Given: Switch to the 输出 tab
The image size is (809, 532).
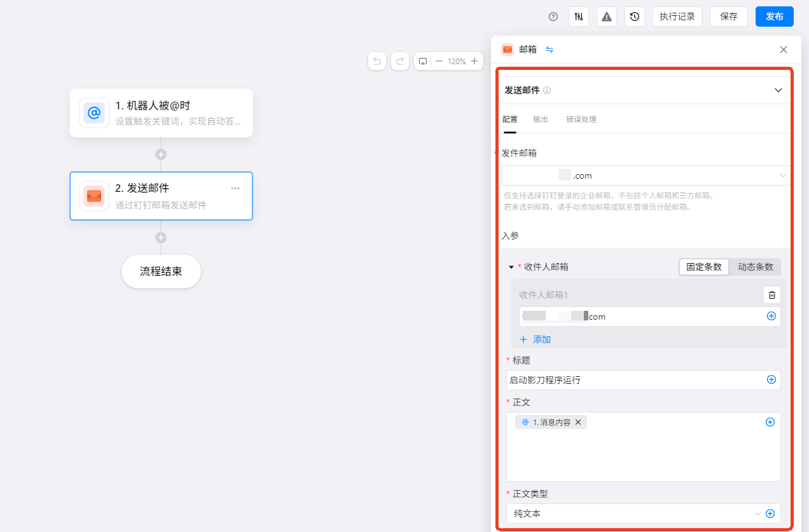Looking at the screenshot, I should coord(541,119).
